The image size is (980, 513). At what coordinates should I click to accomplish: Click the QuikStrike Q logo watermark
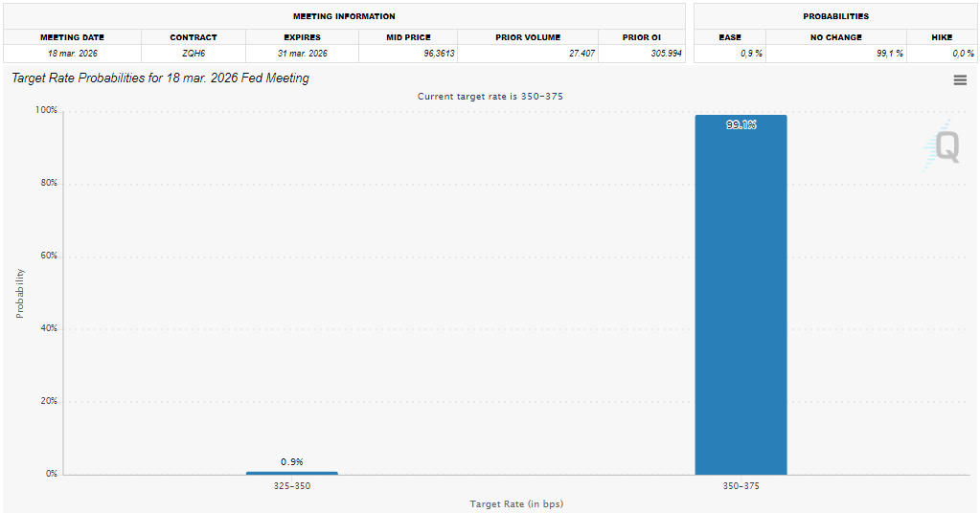tap(944, 146)
